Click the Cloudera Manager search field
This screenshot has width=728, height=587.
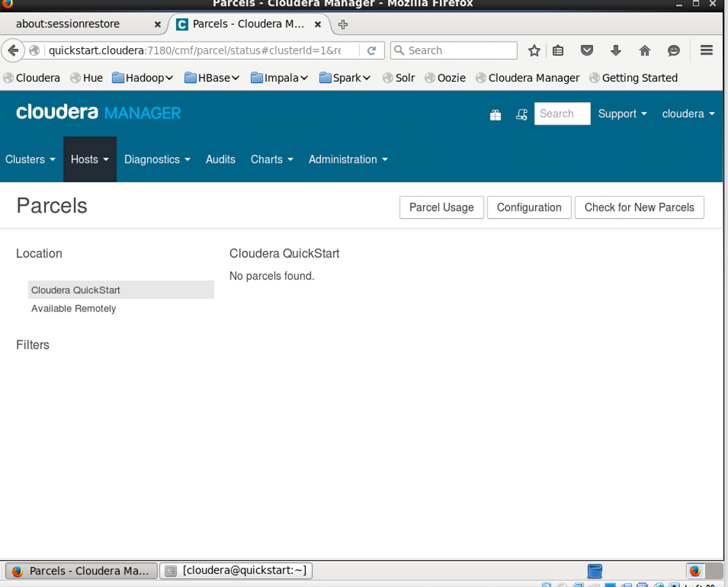[x=562, y=114]
